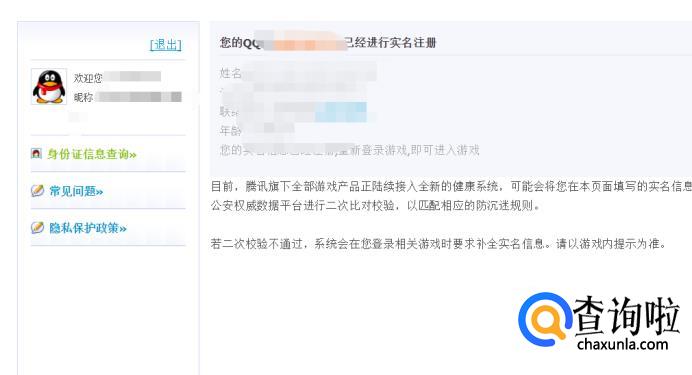Click the 欢迎您 greeting label
This screenshot has height=375, width=692.
[88, 78]
